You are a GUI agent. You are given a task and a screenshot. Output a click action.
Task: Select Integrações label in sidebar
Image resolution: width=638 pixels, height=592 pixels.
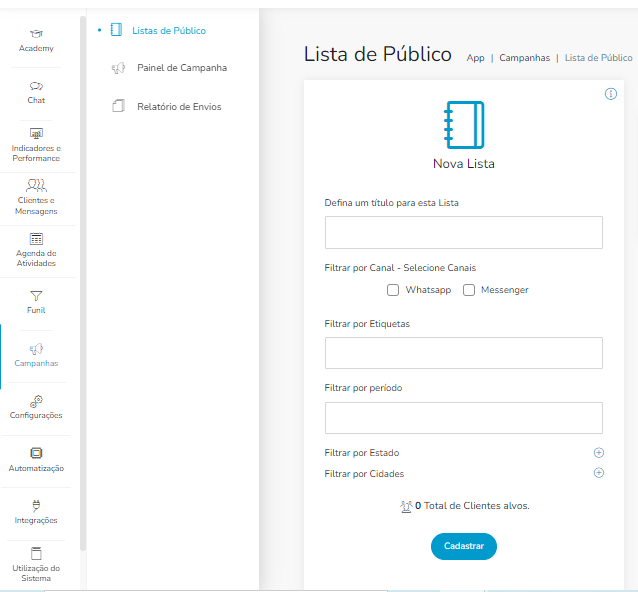tap(36, 520)
